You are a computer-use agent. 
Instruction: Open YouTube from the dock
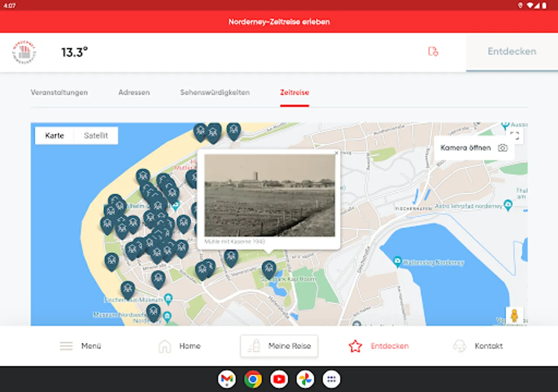279,379
